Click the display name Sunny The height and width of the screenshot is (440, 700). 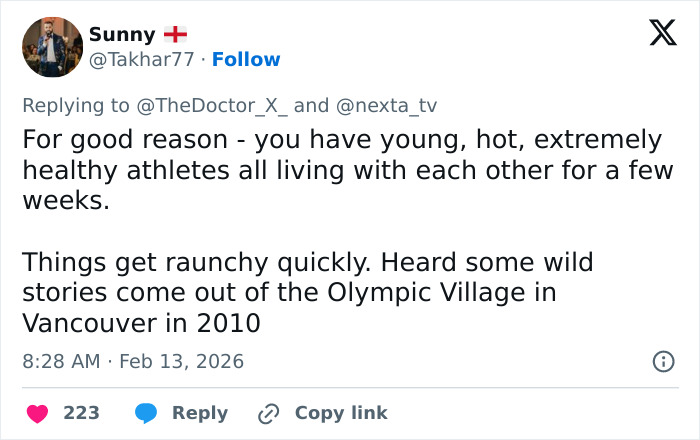coord(122,34)
